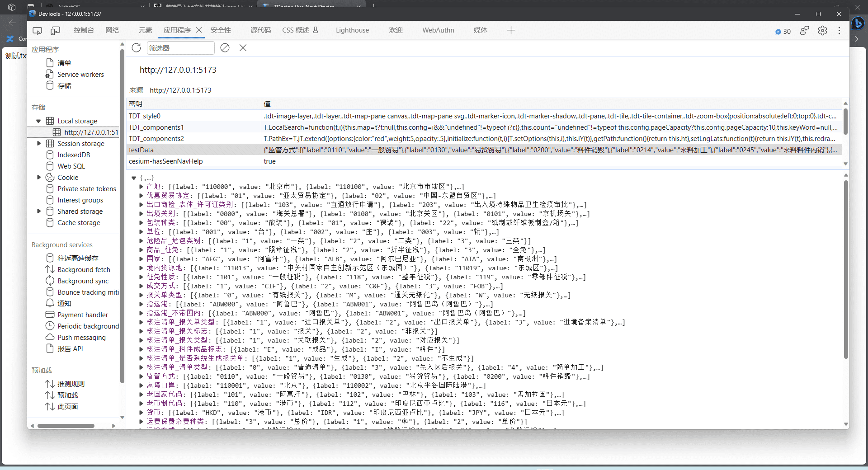868x470 pixels.
Task: Click the clear all storage icon
Action: (225, 48)
